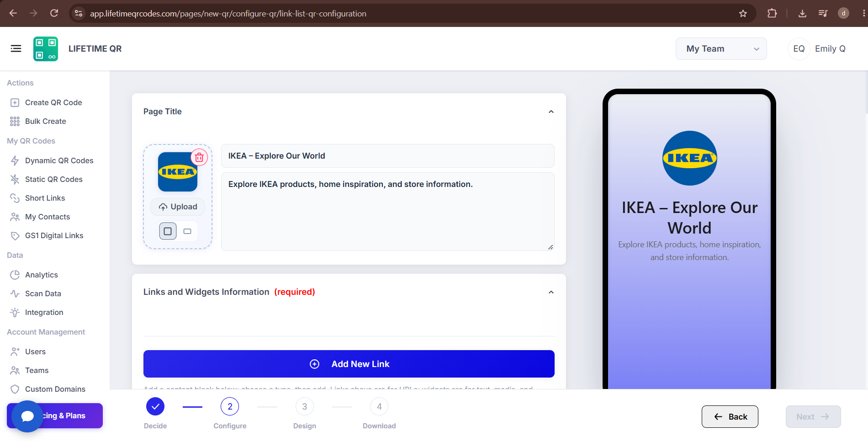View site information icon in address bar
The height and width of the screenshot is (442, 868).
pos(79,13)
